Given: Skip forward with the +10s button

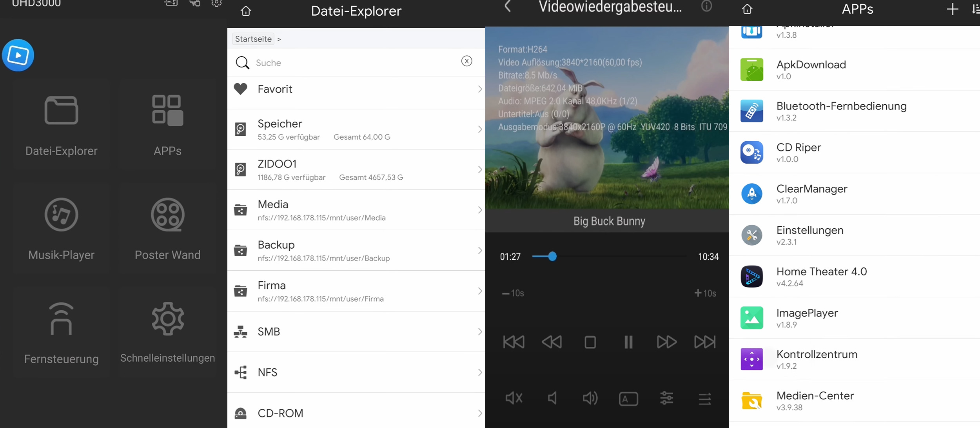Looking at the screenshot, I should 705,293.
